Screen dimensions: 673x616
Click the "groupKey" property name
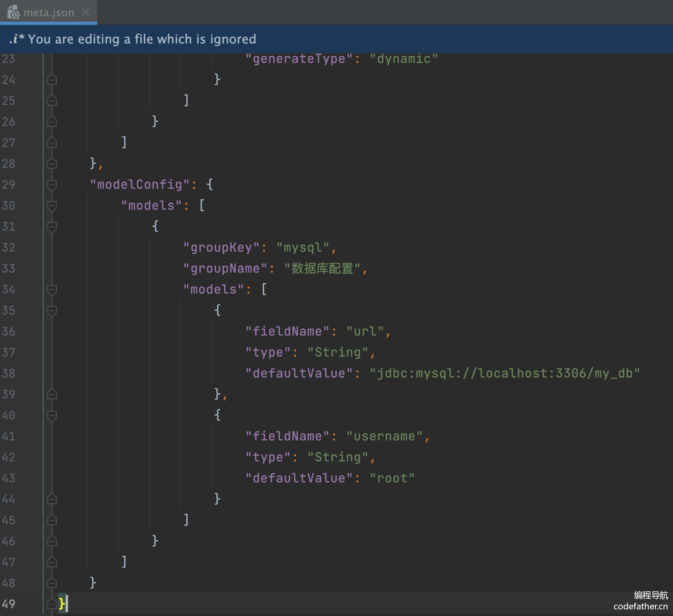[221, 247]
